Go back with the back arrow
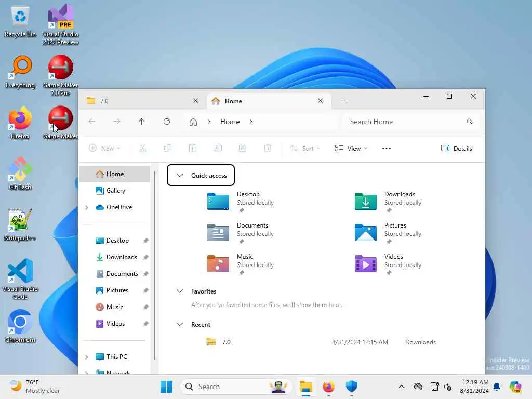The width and height of the screenshot is (532, 399). coord(91,122)
